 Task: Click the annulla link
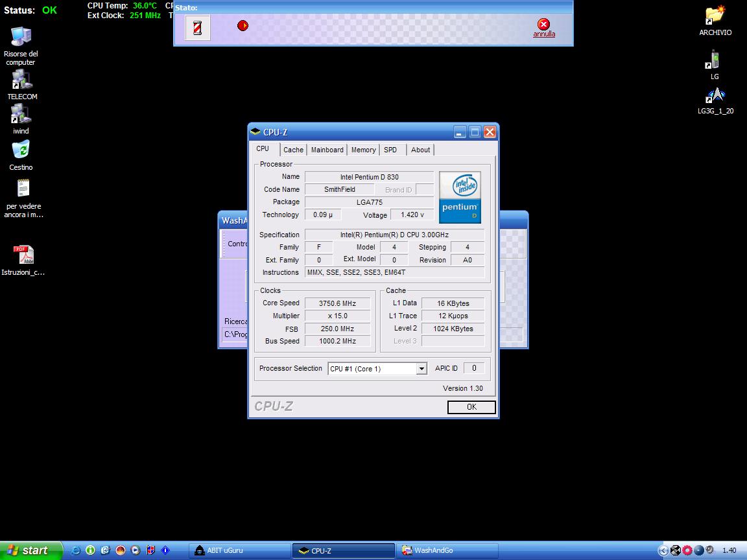click(544, 34)
